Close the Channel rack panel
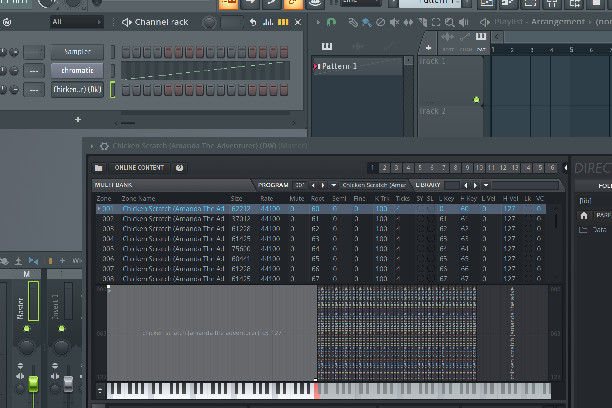The height and width of the screenshot is (408, 612). click(x=298, y=22)
